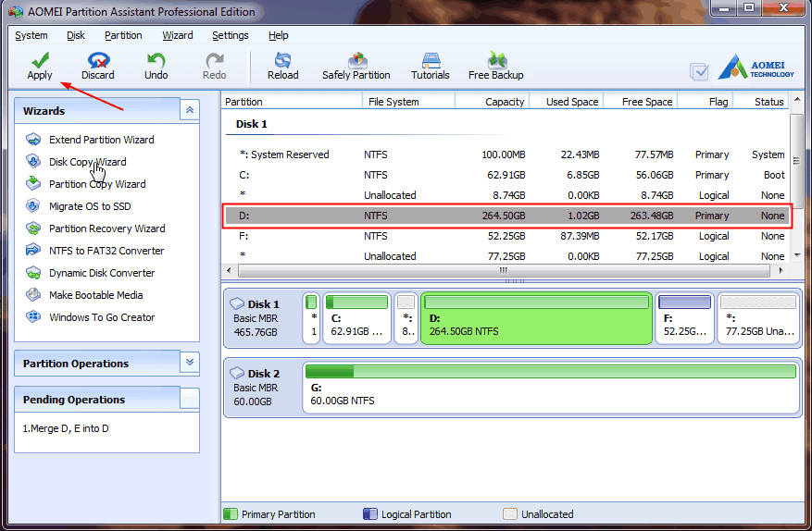Launch Extend Partition Wizard link

click(x=102, y=140)
